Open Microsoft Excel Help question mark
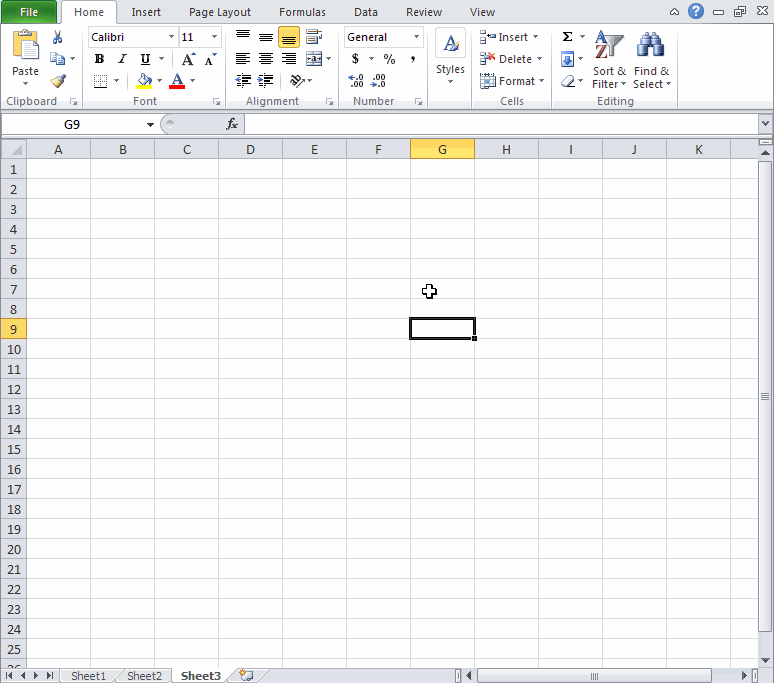Screen dimensions: 774x683 coord(696,11)
